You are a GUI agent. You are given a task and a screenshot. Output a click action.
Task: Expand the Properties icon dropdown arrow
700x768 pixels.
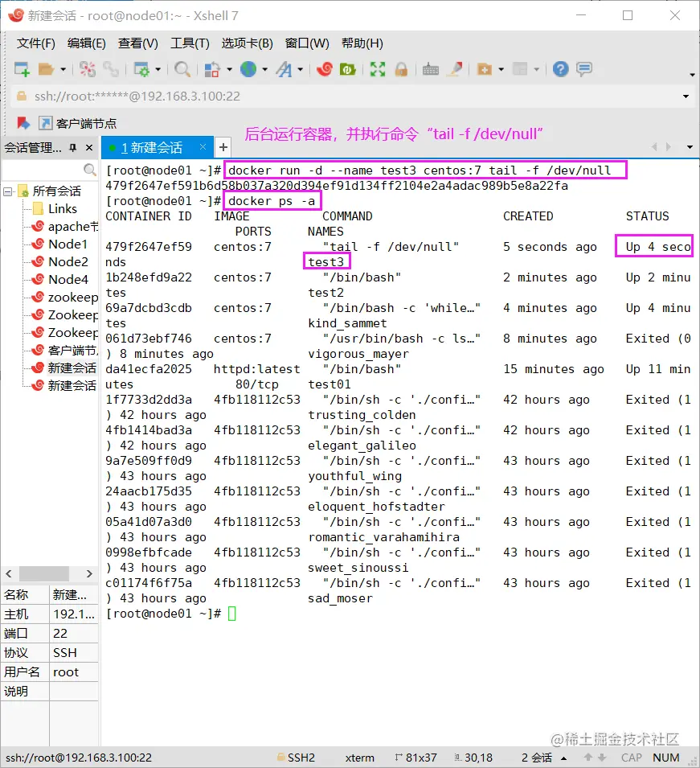pyautogui.click(x=158, y=70)
